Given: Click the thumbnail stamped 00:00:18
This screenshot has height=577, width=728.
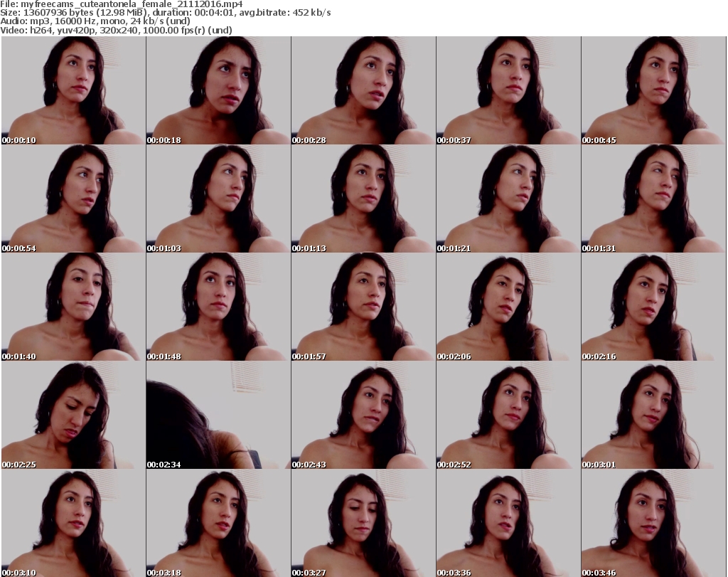Looking at the screenshot, I should pos(218,90).
